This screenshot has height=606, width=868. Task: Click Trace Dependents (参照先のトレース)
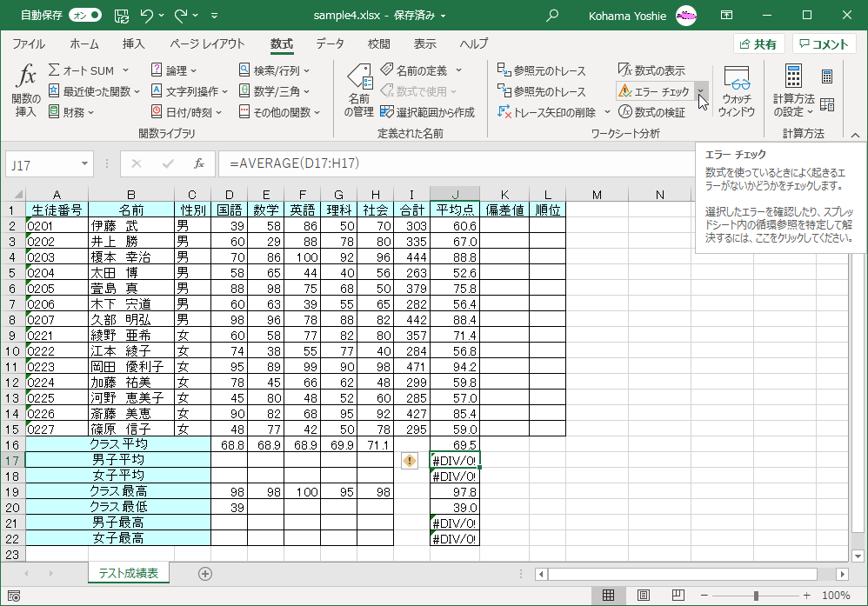click(x=541, y=91)
